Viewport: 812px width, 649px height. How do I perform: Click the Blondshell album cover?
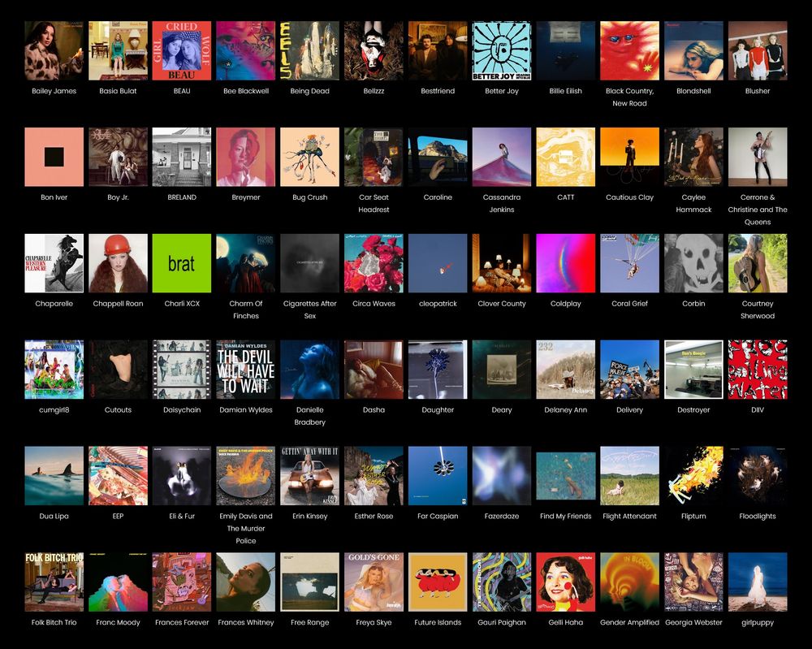[693, 50]
